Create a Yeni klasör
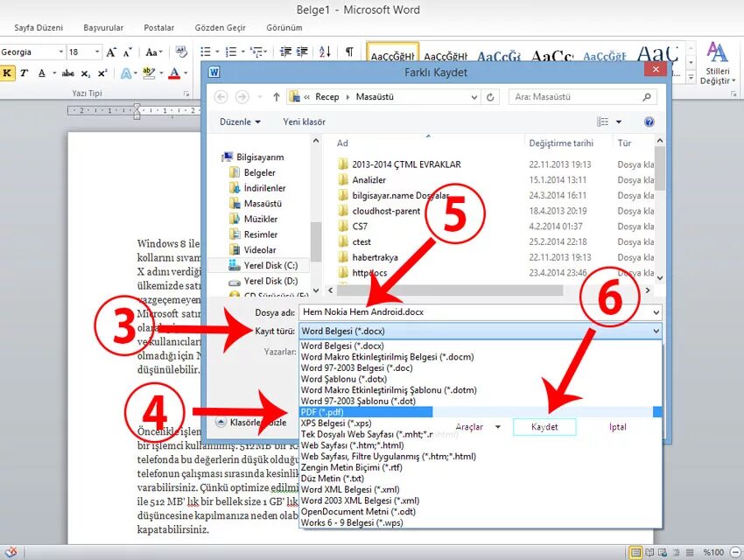 pyautogui.click(x=304, y=122)
